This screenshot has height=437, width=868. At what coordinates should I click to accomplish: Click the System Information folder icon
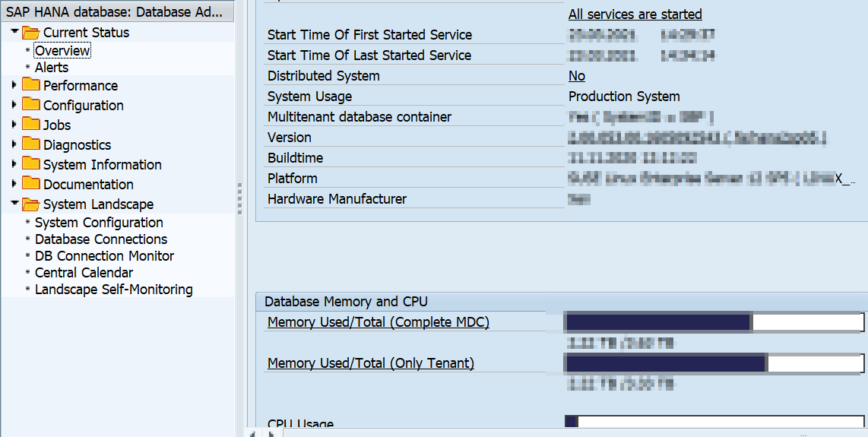pos(31,164)
